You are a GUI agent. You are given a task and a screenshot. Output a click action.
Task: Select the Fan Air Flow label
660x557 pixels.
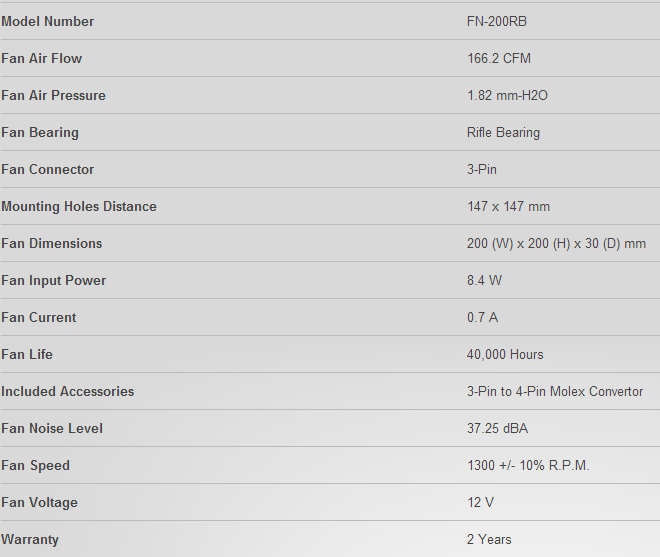point(42,59)
